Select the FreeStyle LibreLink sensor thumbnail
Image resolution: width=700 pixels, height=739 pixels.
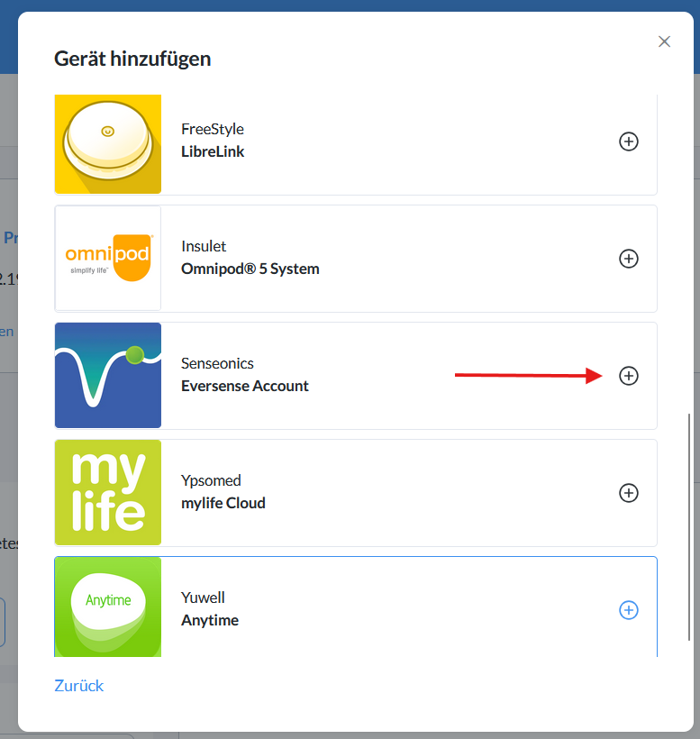[108, 144]
